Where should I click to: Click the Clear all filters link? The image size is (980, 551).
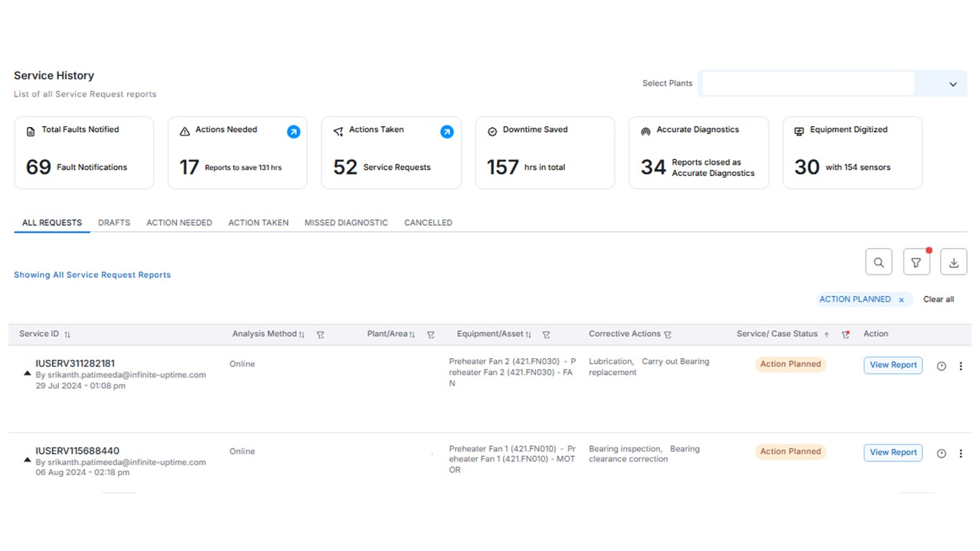[x=938, y=299]
